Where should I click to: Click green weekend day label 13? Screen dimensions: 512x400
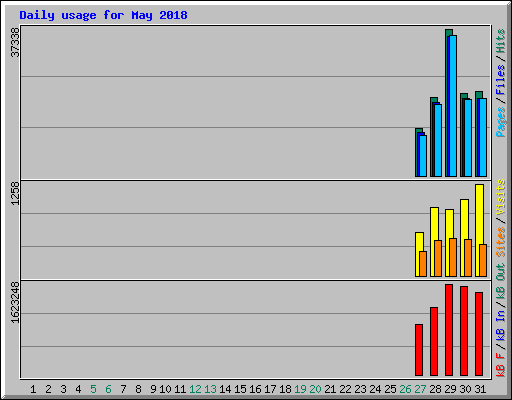tap(210, 389)
